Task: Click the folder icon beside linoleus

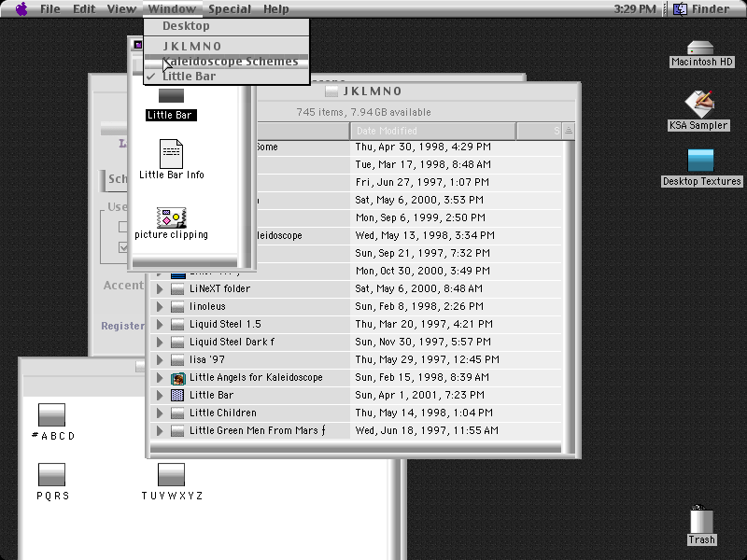Action: [177, 306]
